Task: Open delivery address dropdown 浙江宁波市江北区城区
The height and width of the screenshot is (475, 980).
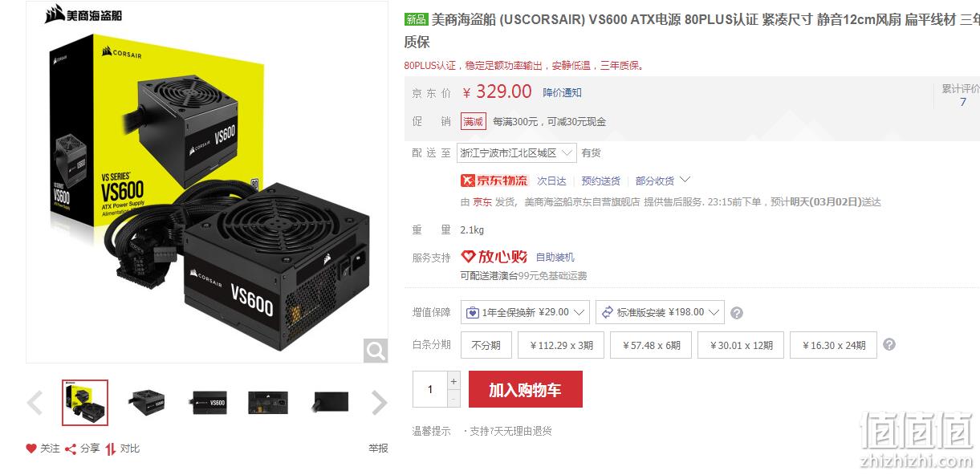Action: coord(517,152)
